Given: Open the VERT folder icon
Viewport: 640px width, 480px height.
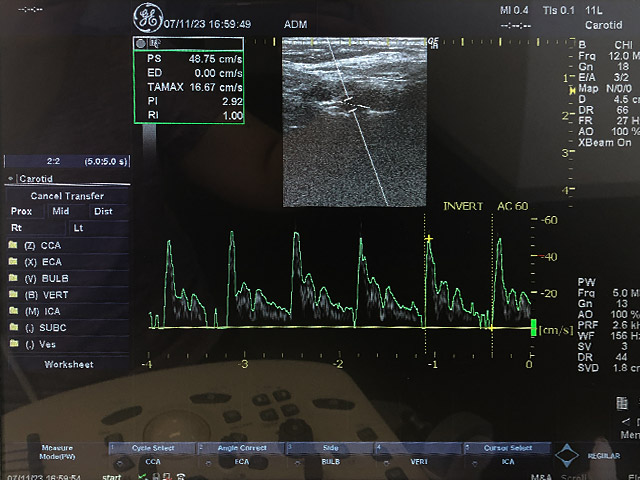Looking at the screenshot, I should coord(13,295).
